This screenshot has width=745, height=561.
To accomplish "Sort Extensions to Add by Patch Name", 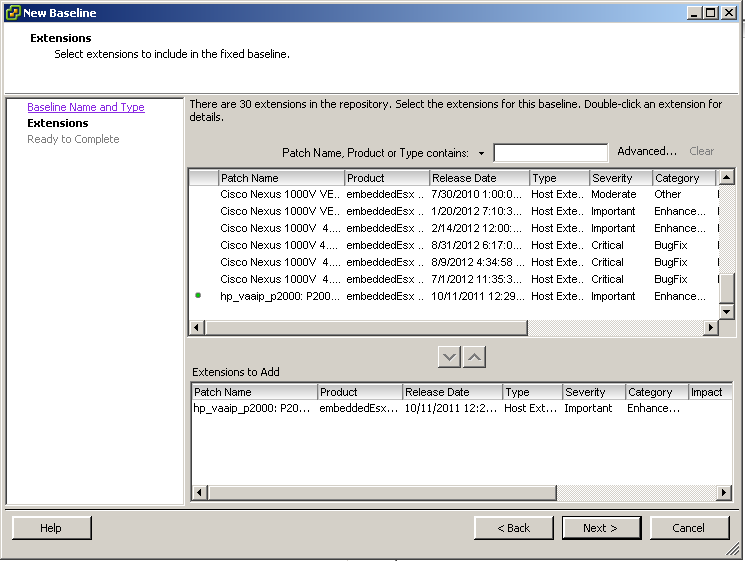I will click(x=255, y=392).
